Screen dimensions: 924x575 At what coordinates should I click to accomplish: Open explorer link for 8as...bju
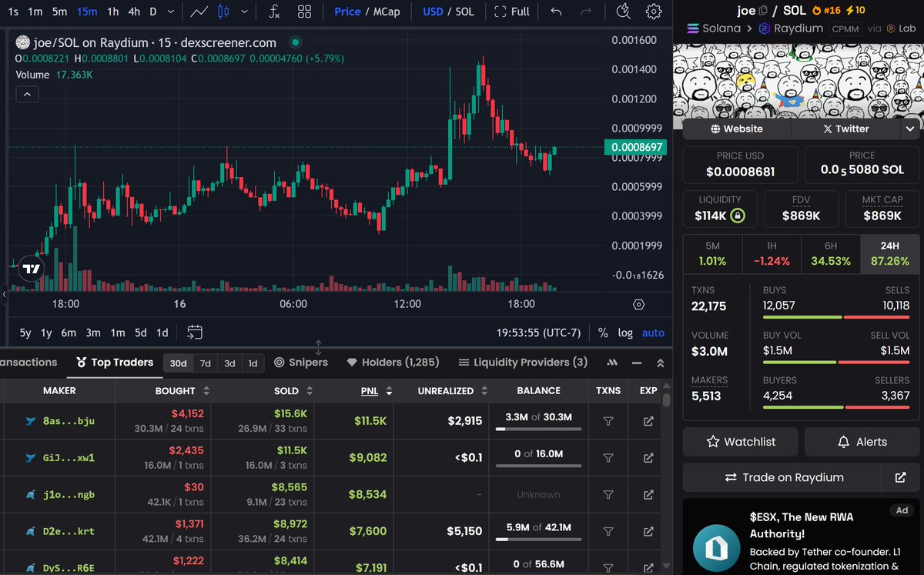648,421
